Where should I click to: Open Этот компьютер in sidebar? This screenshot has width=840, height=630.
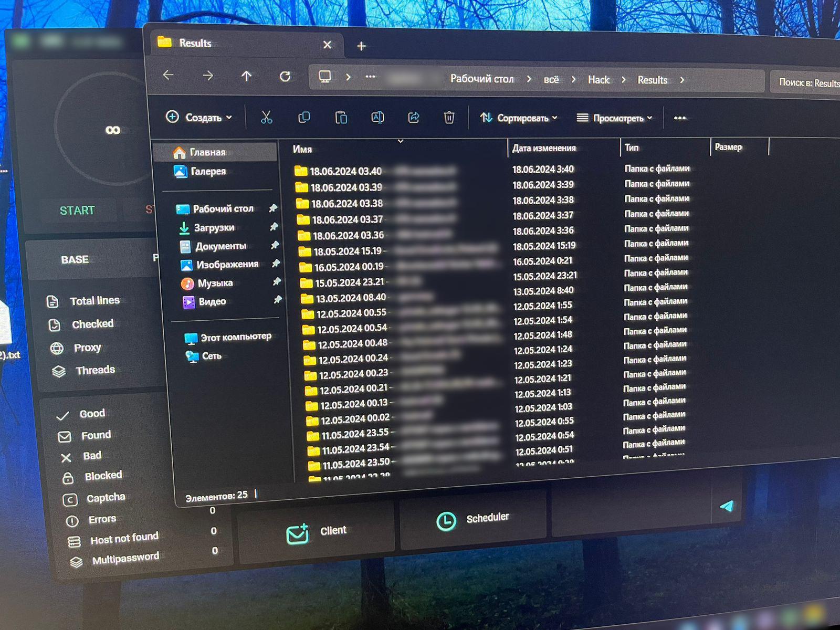(x=235, y=337)
